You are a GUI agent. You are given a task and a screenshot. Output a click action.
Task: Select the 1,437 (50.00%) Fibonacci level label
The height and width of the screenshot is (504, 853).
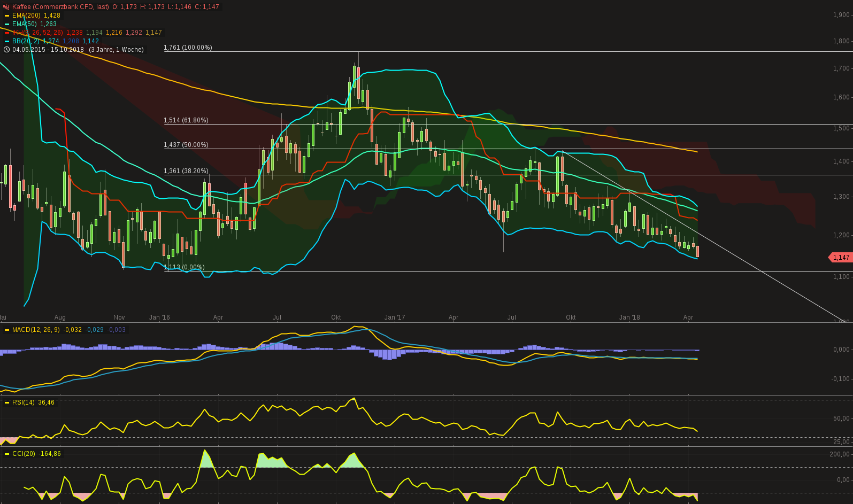(x=186, y=145)
